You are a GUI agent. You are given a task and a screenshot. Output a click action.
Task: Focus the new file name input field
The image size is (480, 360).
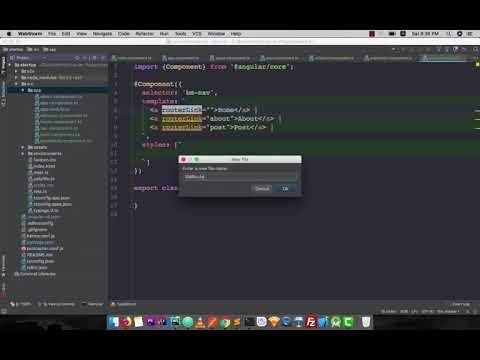pyautogui.click(x=240, y=177)
